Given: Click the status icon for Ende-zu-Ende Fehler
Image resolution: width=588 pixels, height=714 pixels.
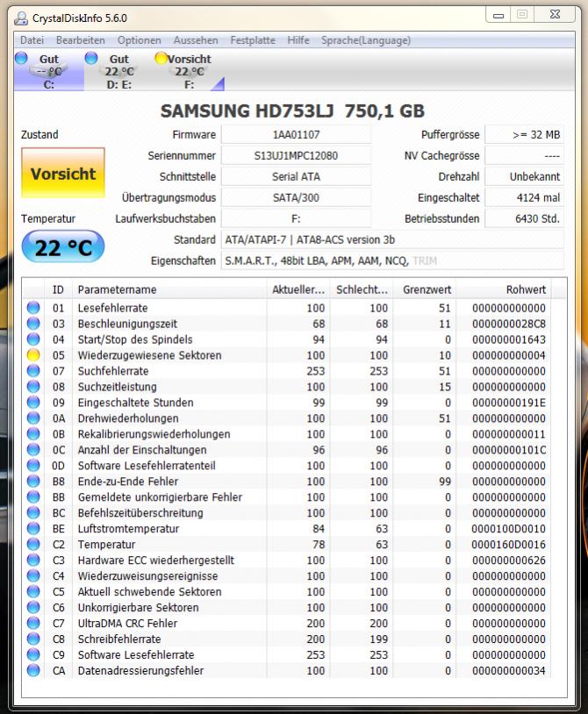Looking at the screenshot, I should pyautogui.click(x=33, y=482).
